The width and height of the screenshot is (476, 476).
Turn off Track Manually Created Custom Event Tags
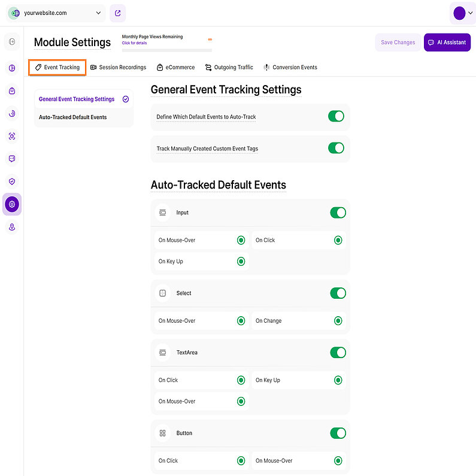(x=336, y=148)
